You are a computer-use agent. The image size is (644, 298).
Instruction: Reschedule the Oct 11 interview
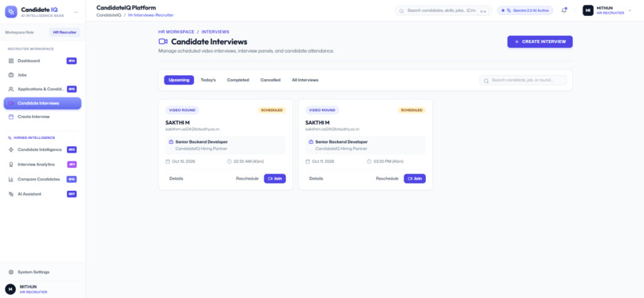pos(388,178)
